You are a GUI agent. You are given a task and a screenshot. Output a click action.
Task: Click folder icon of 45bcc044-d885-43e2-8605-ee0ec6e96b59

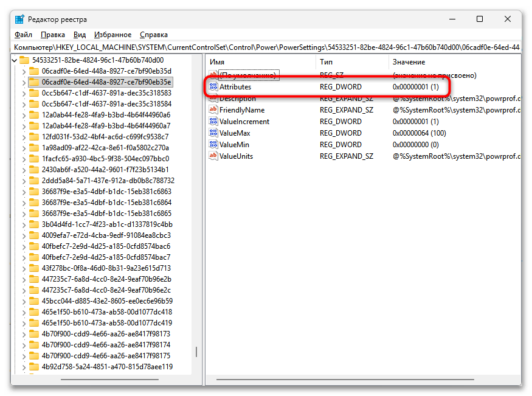33,300
